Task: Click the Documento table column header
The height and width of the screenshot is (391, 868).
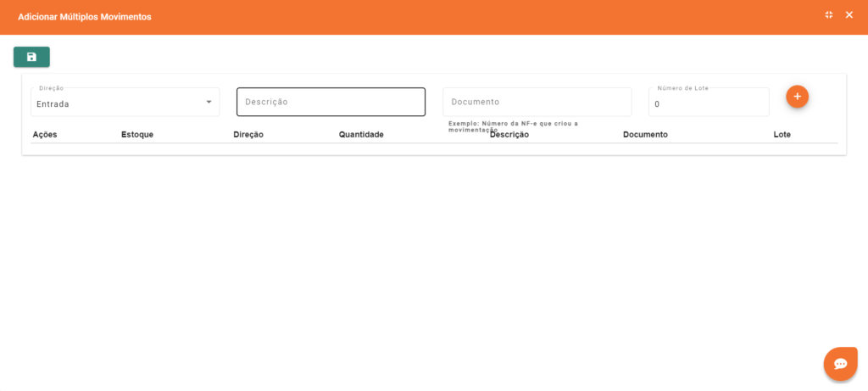Action: [645, 135]
